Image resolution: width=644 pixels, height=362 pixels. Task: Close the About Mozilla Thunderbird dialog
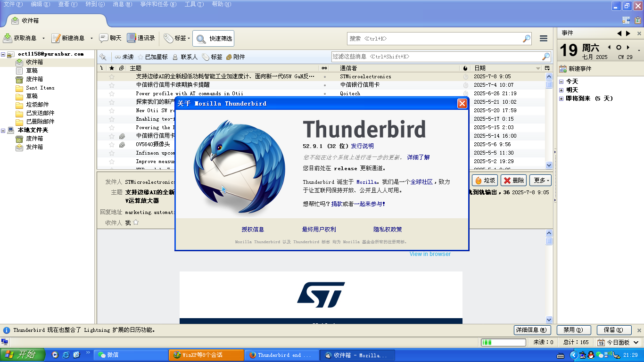(462, 104)
